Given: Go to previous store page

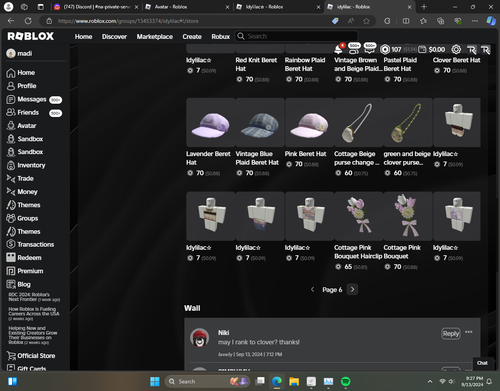Looking at the screenshot, I should click(x=312, y=289).
